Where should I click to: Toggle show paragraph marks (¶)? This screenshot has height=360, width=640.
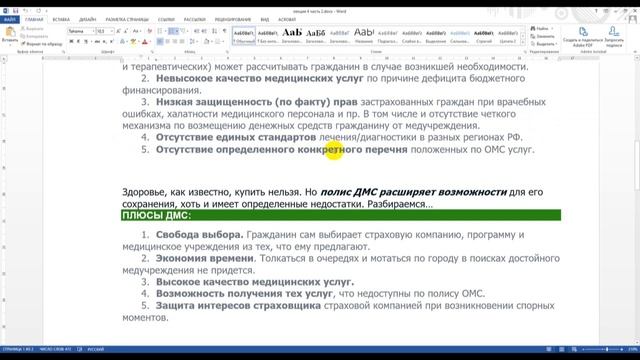point(224,31)
